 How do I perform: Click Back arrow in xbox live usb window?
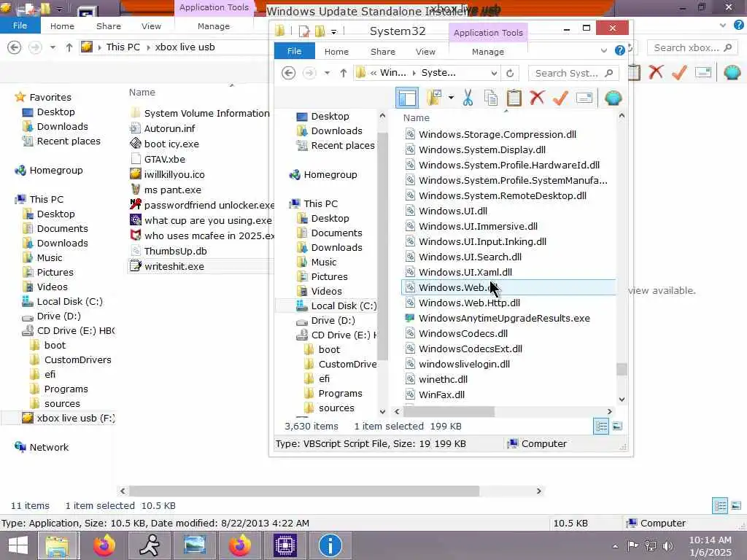point(15,47)
